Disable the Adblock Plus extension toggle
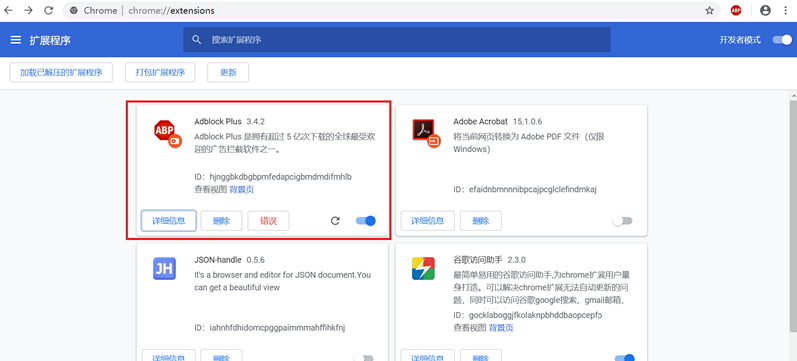Image resolution: width=797 pixels, height=361 pixels. coord(365,221)
